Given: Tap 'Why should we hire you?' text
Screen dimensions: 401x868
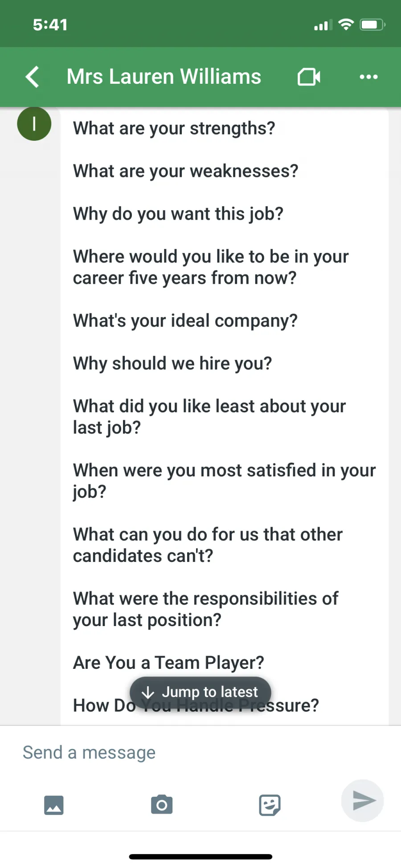Looking at the screenshot, I should 172,364.
